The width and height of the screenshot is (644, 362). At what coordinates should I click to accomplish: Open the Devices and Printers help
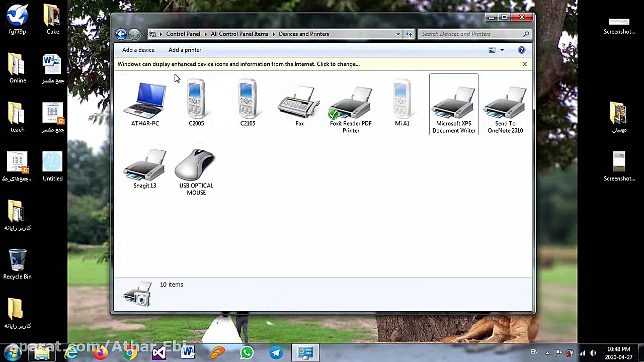click(x=522, y=50)
